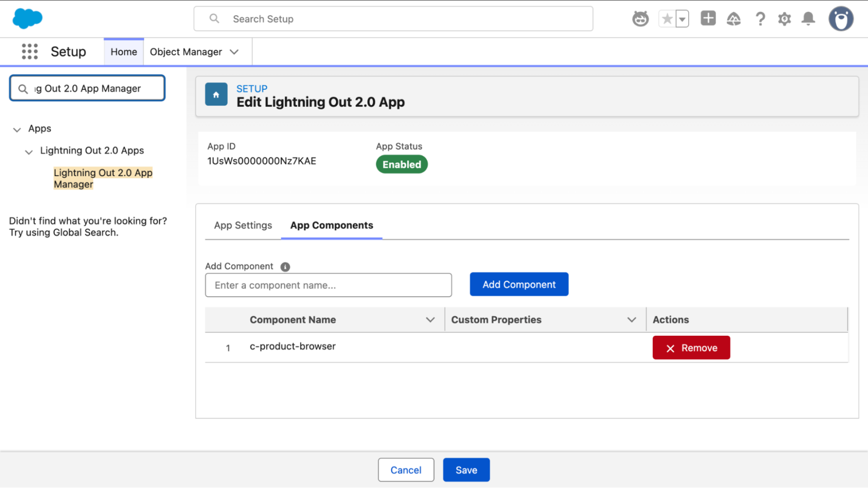Open the Help question mark icon
The height and width of the screenshot is (488, 868).
(760, 19)
